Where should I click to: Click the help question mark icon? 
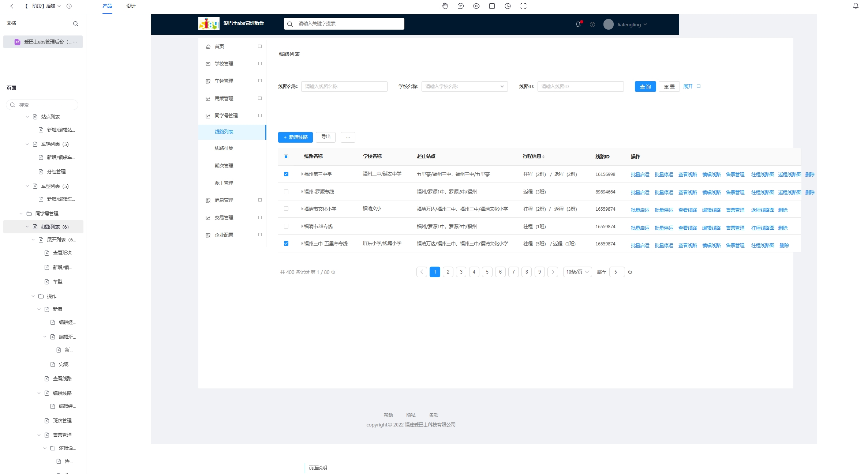coord(592,25)
